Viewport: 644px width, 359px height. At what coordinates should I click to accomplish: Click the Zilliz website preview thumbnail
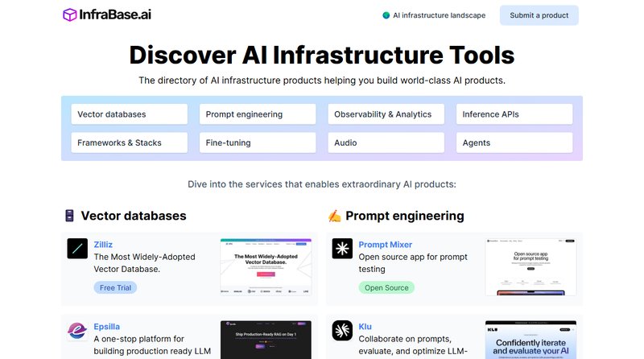click(x=266, y=268)
